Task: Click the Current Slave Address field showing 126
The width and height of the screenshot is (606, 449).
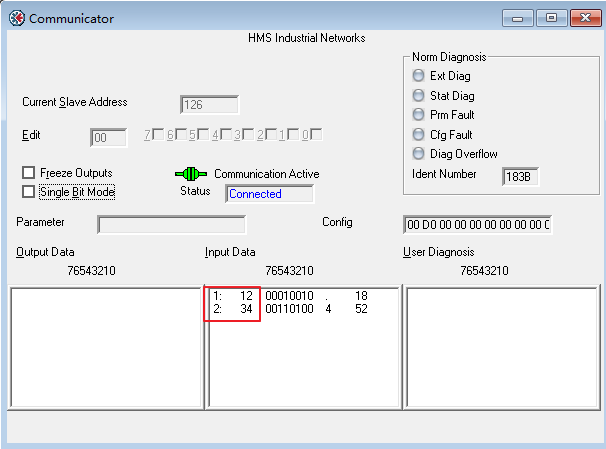Action: point(209,105)
